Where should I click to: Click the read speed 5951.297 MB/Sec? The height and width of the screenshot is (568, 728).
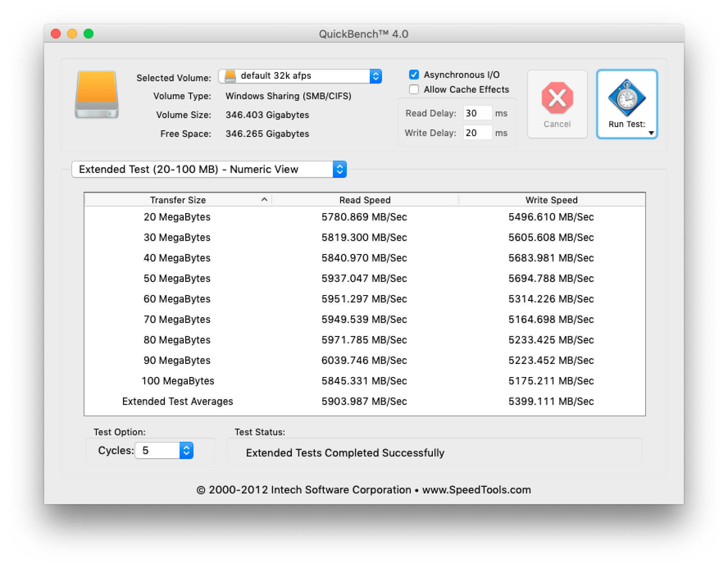[x=364, y=299]
